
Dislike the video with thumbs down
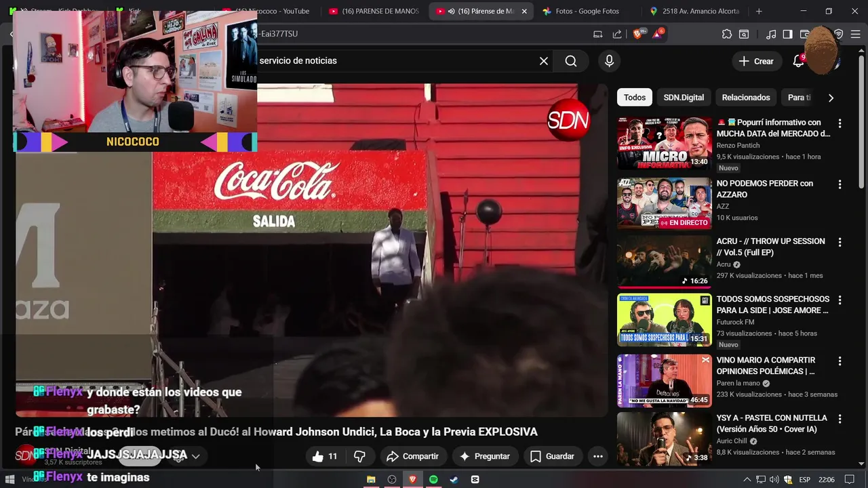coord(360,456)
